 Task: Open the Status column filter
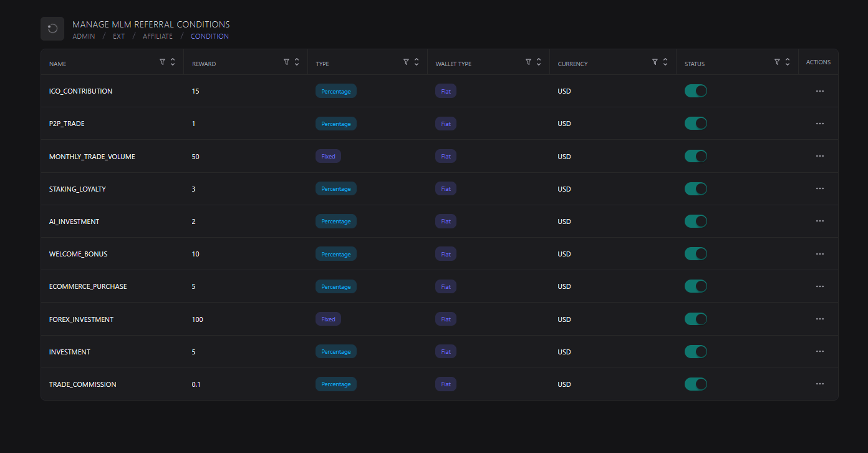[x=777, y=62]
